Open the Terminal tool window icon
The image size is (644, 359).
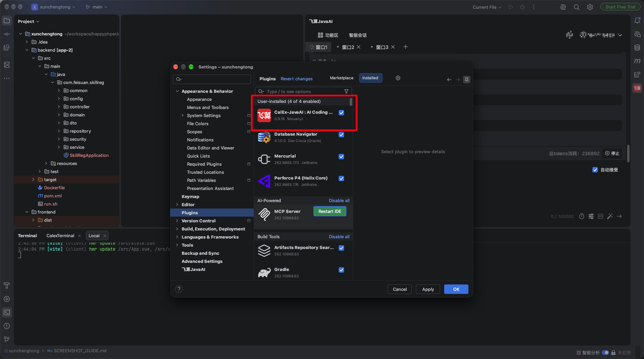(x=7, y=312)
